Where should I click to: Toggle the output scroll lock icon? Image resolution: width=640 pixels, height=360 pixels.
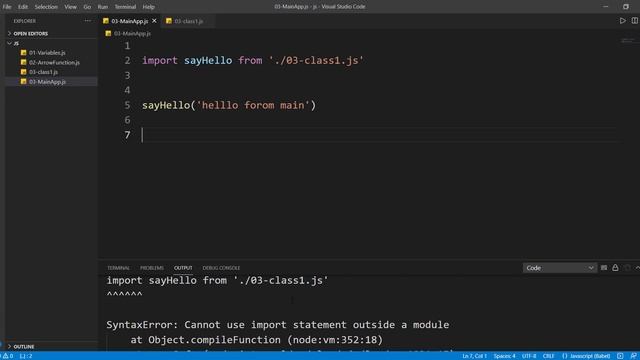(x=615, y=268)
